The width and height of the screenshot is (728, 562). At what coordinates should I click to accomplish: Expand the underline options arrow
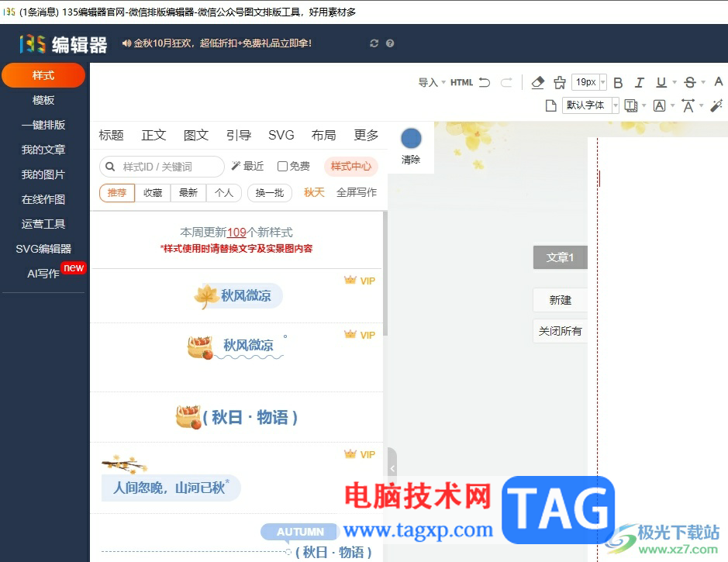click(675, 83)
